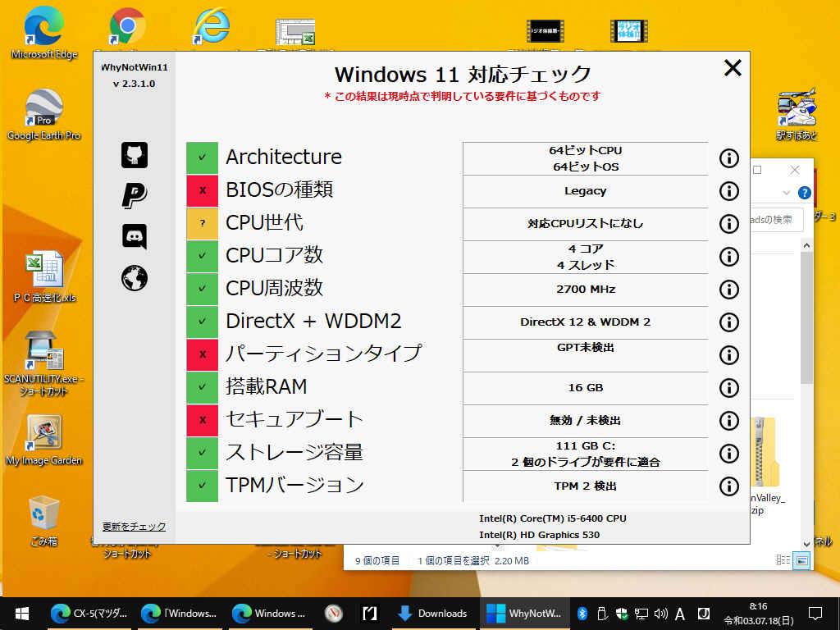Click Explorer help question mark icon
Image resolution: width=840 pixels, height=630 pixels.
point(804,193)
